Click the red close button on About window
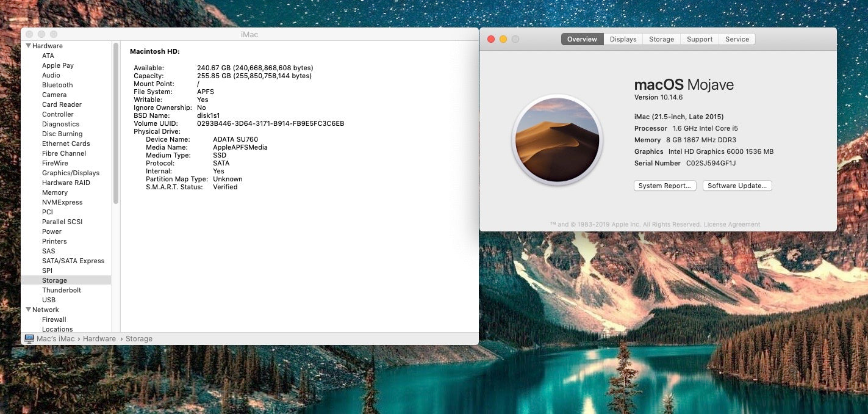 490,39
